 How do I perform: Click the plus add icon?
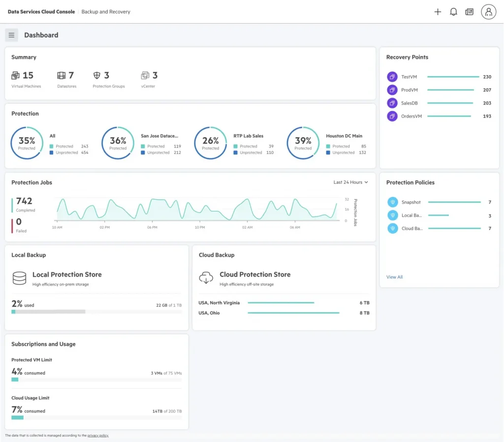click(x=438, y=12)
